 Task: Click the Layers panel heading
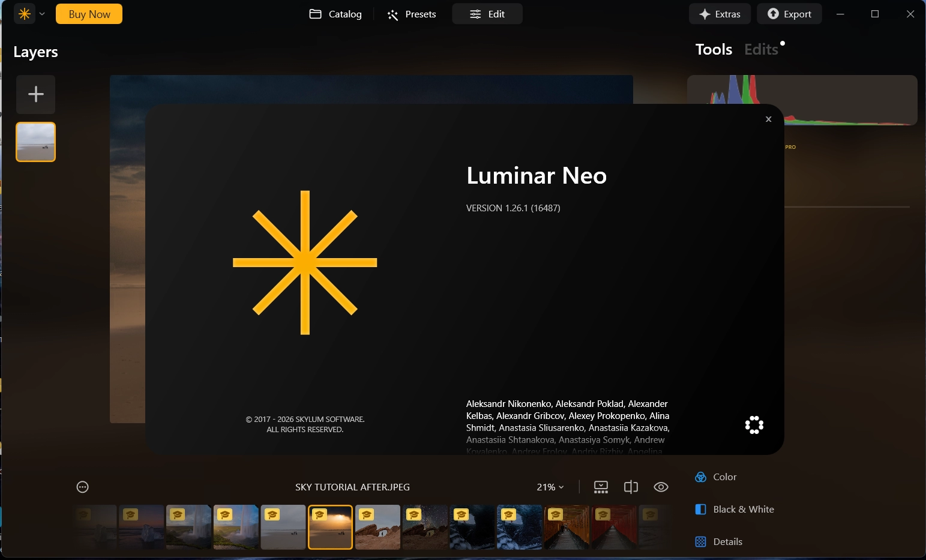pyautogui.click(x=35, y=52)
